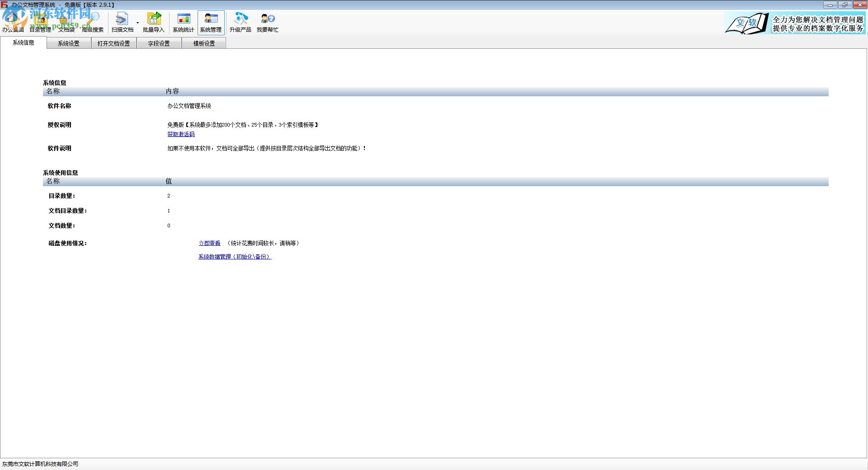Switch to the 系统信息 tab
868x470 pixels.
coord(24,43)
